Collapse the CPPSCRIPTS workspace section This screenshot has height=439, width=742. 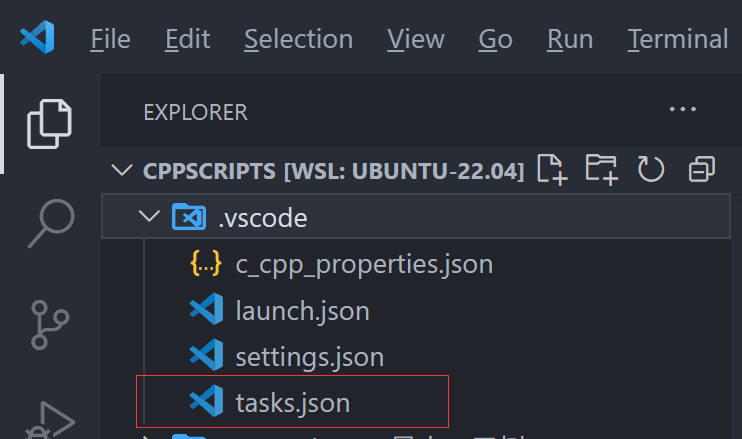[x=122, y=170]
